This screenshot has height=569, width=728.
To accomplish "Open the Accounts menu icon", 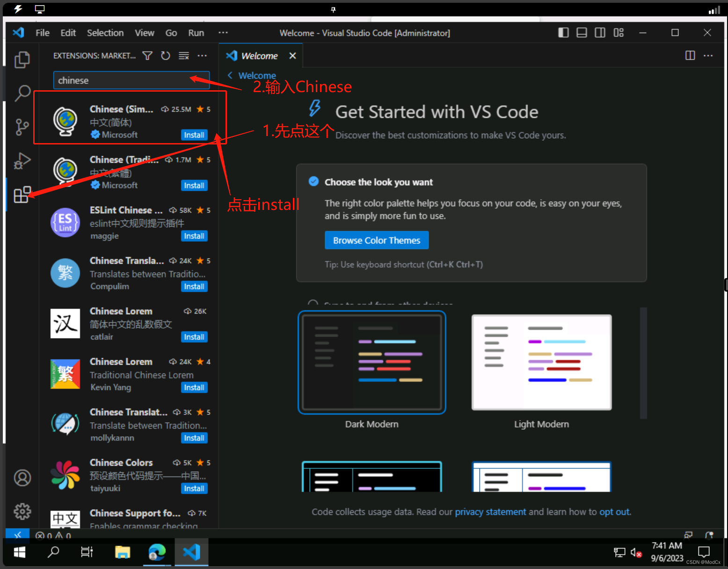I will point(22,477).
